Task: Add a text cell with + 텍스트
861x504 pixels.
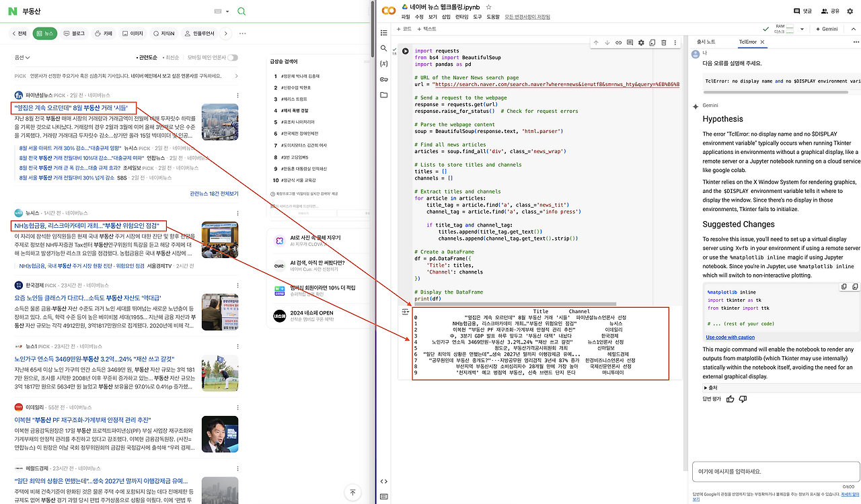Action: click(x=428, y=29)
